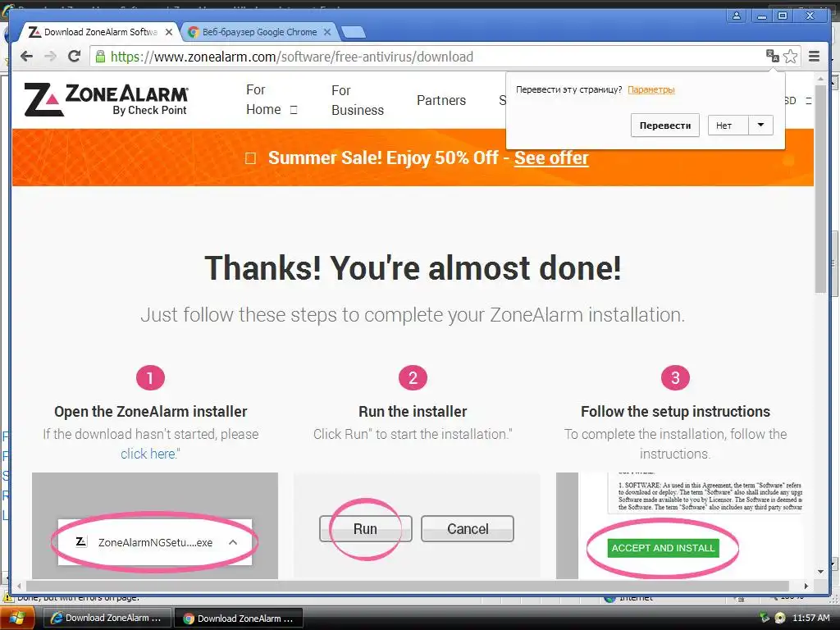Click the Run button image
Image resolution: width=840 pixels, height=630 pixels.
point(365,529)
